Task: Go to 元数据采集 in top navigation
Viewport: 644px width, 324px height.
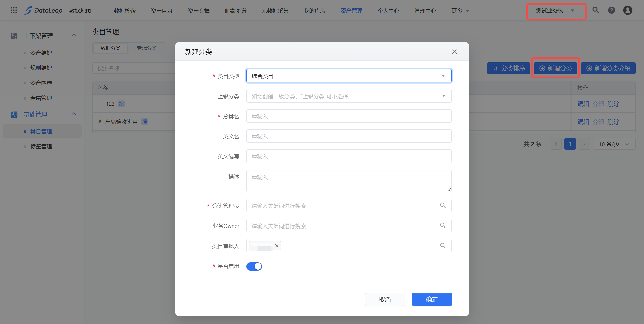Action: (x=275, y=11)
